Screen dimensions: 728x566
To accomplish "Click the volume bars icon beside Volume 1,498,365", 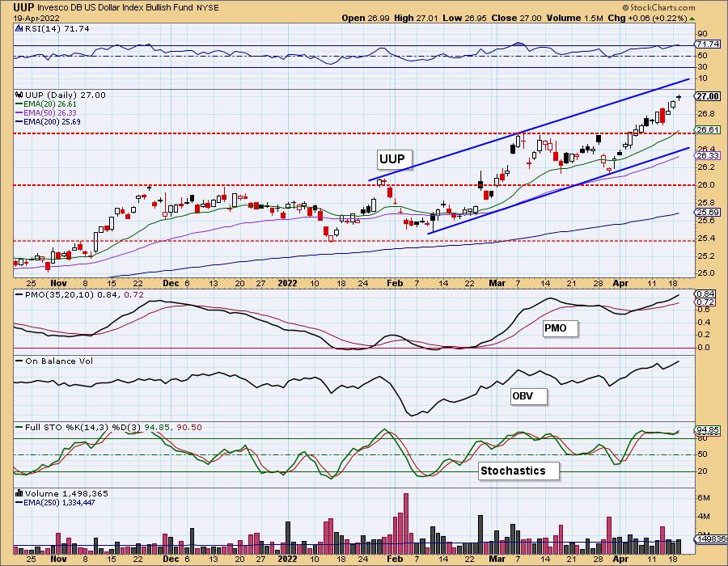I will (19, 493).
